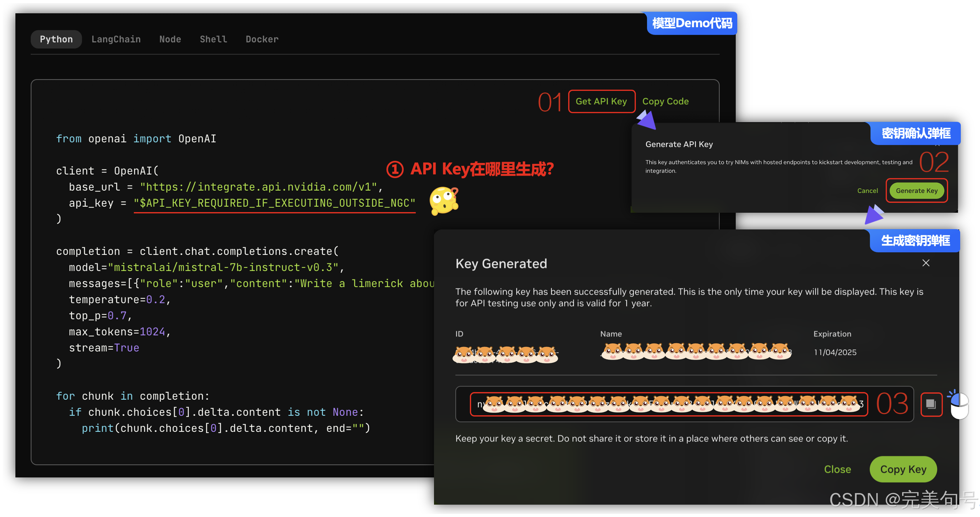Click the Copy Code link
Image resolution: width=980 pixels, height=517 pixels.
coord(665,101)
